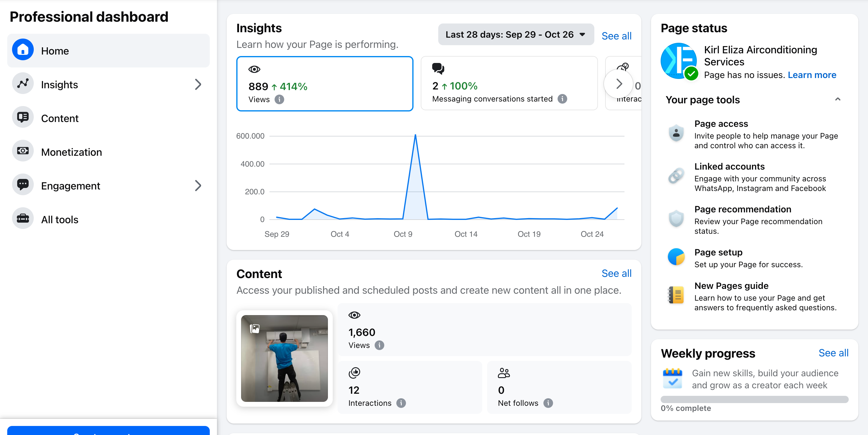Click info icon next to Net follows
The height and width of the screenshot is (435, 868).
548,403
